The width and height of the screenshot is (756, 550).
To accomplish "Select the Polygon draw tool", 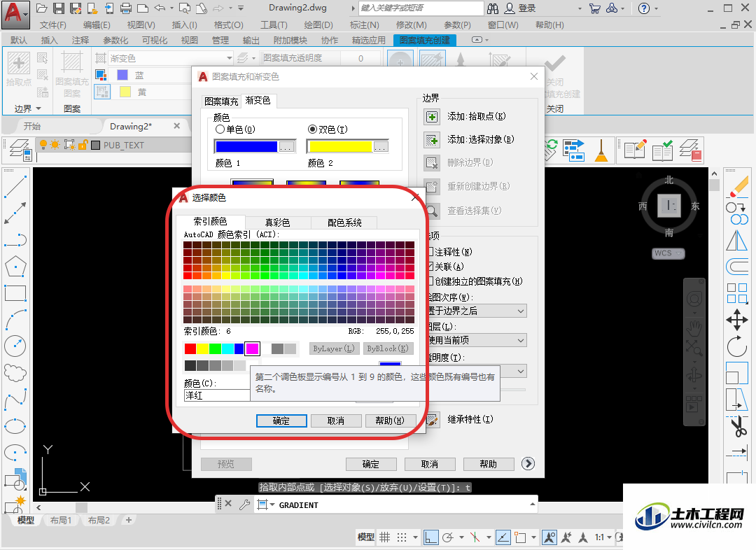I will point(15,266).
